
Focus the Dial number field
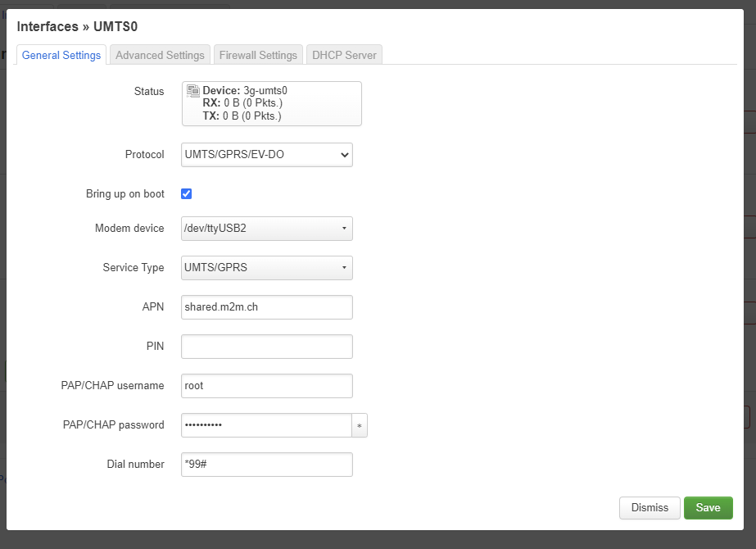tap(267, 465)
